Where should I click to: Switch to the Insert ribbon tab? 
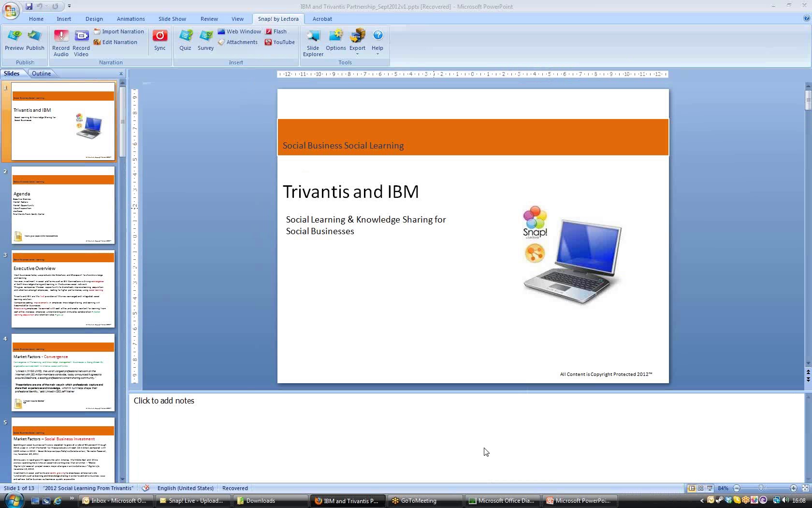pyautogui.click(x=64, y=19)
